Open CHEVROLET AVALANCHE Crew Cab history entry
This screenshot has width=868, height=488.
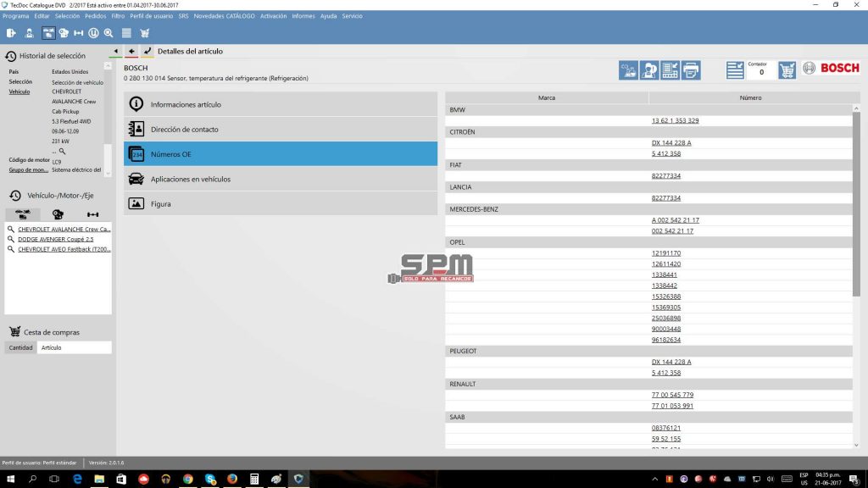pyautogui.click(x=64, y=229)
